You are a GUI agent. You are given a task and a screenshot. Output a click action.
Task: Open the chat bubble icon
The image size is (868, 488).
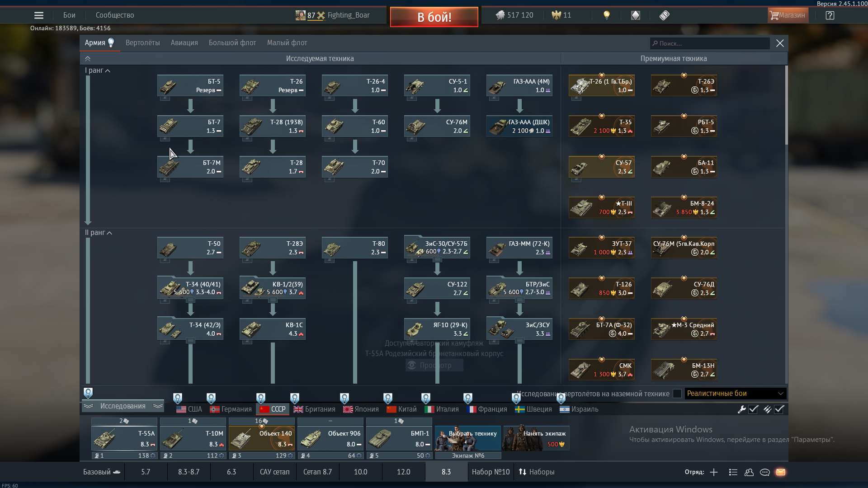(x=765, y=472)
